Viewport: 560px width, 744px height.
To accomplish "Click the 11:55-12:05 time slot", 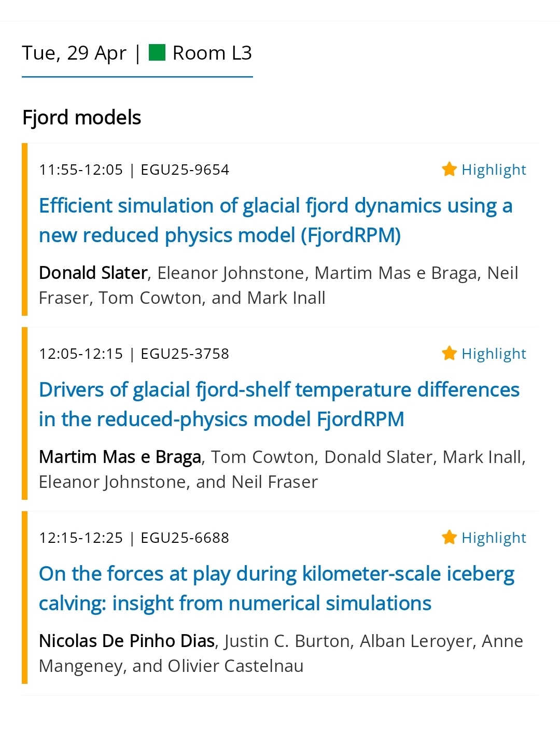I will [x=81, y=170].
